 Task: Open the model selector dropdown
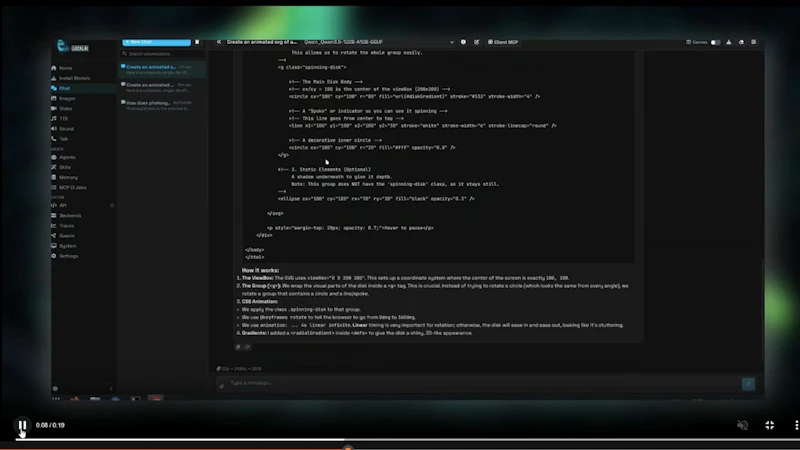378,42
